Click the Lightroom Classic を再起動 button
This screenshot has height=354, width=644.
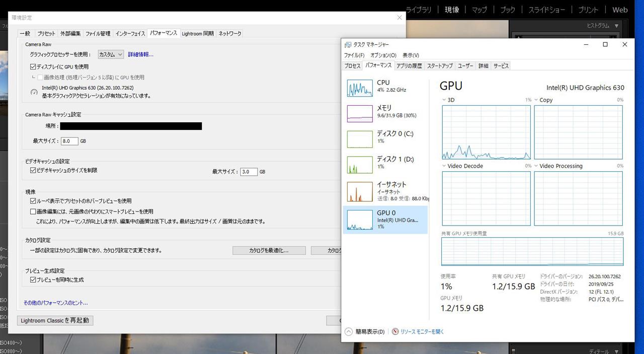tap(55, 320)
